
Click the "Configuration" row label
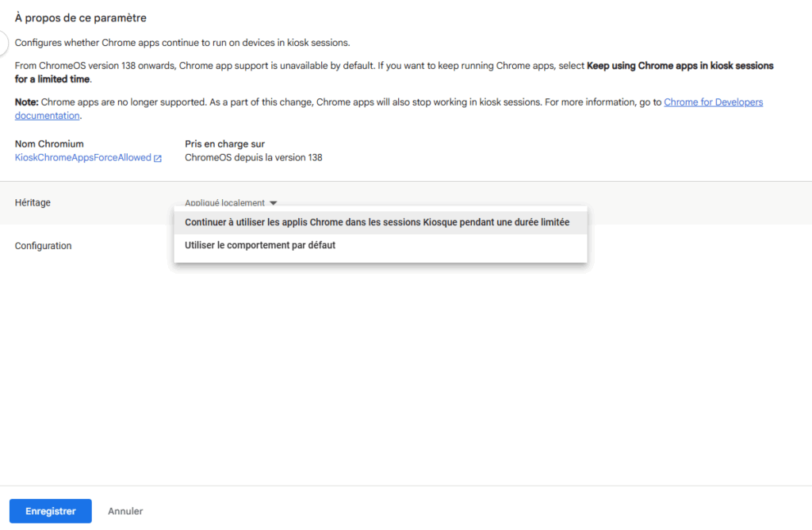pos(43,246)
